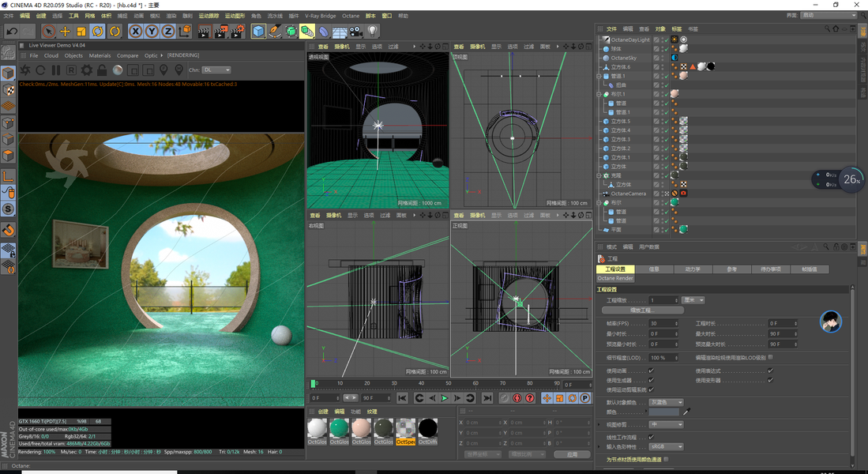Enable 为节点材质使用颜色通道 checkbox
The height and width of the screenshot is (474, 868).
[666, 459]
